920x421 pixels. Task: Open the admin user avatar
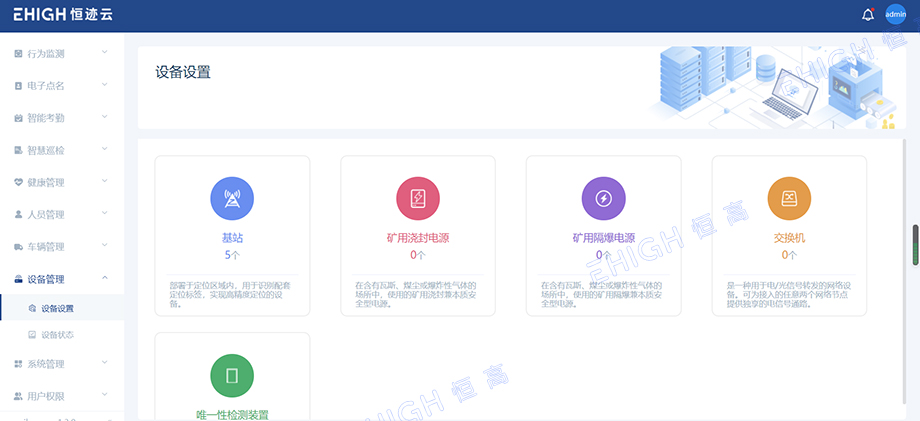pos(896,14)
